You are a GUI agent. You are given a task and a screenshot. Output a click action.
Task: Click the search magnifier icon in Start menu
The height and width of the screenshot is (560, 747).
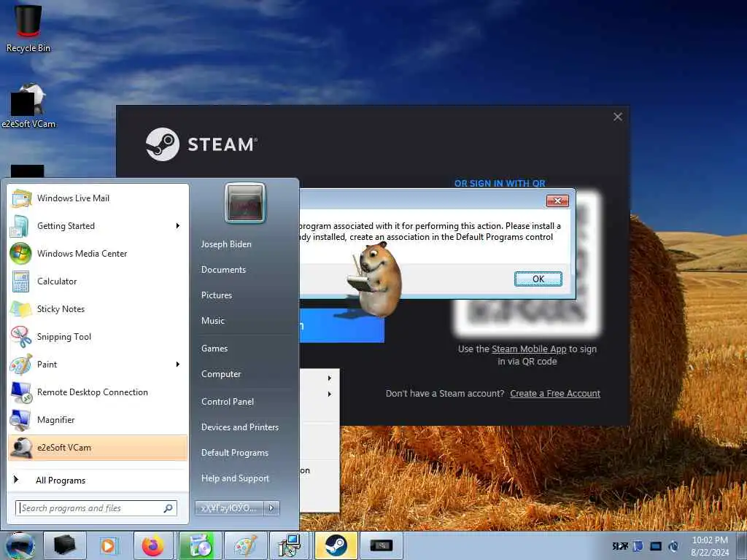[169, 508]
